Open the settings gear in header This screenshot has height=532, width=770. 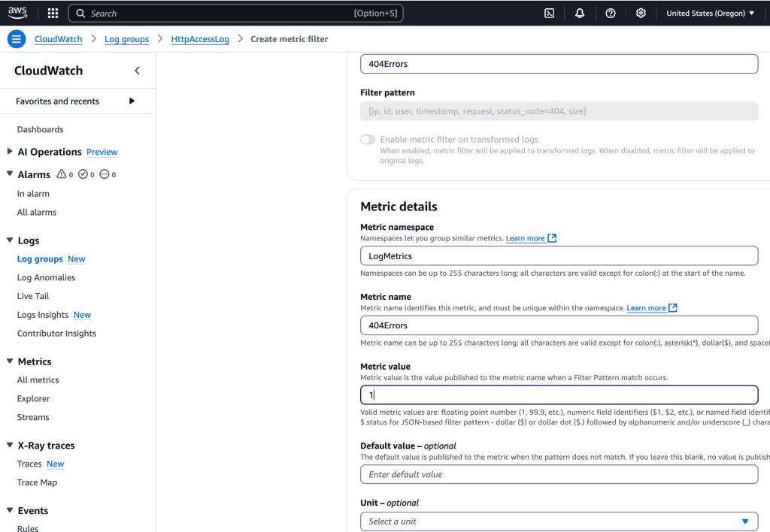[641, 13]
